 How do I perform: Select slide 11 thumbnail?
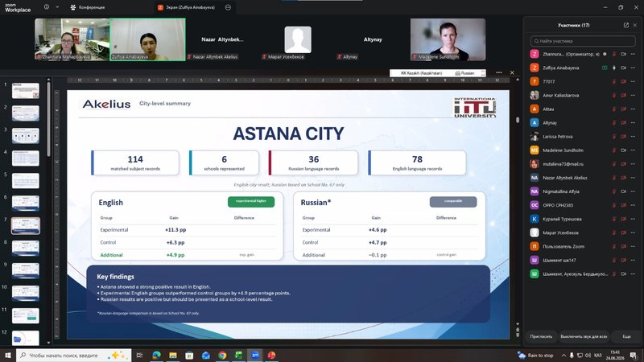click(26, 315)
